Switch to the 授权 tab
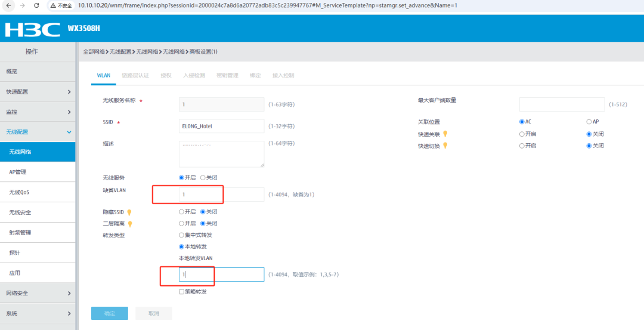Image resolution: width=644 pixels, height=330 pixels. coord(166,76)
